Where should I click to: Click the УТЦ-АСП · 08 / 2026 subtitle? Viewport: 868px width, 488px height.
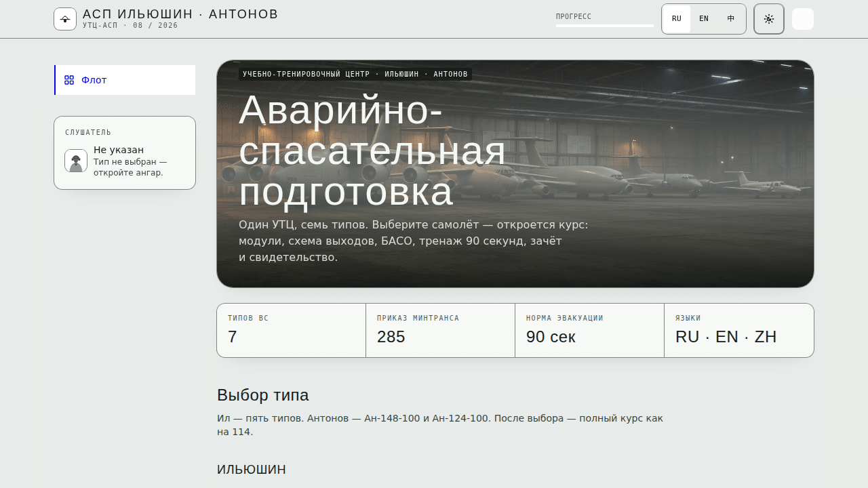tap(130, 26)
